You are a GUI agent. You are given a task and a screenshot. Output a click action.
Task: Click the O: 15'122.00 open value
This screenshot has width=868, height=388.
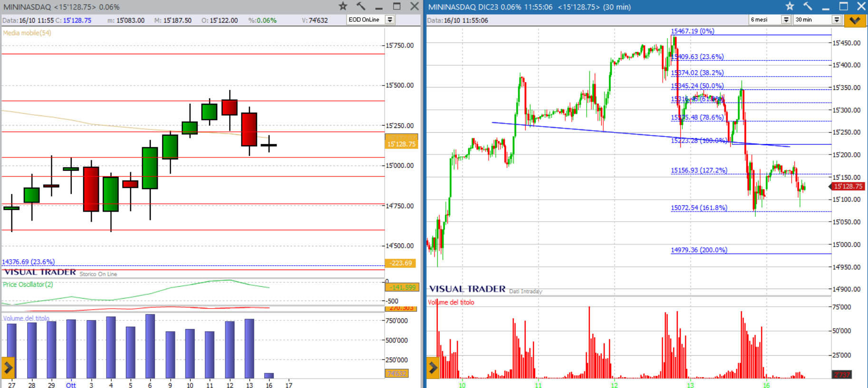[x=220, y=20]
